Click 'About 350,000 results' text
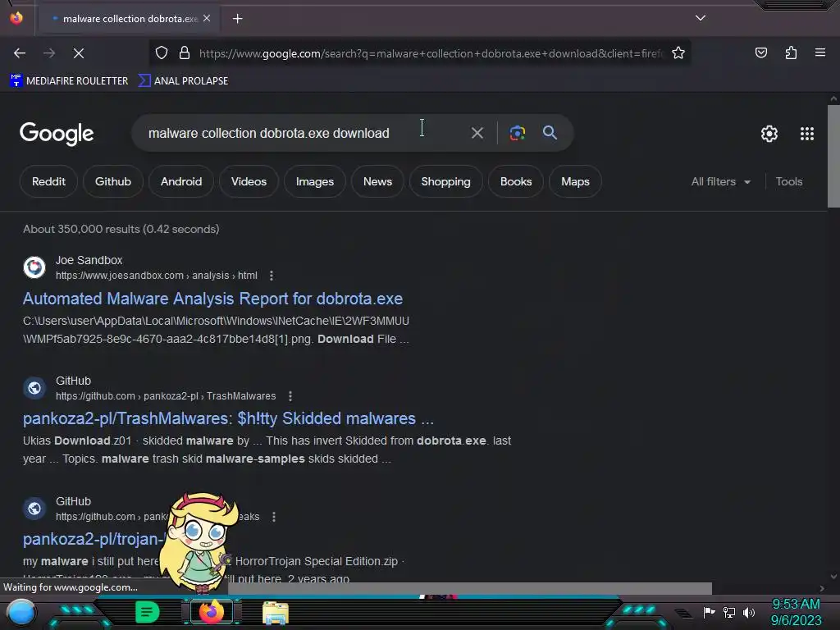The height and width of the screenshot is (630, 840). [x=121, y=230]
